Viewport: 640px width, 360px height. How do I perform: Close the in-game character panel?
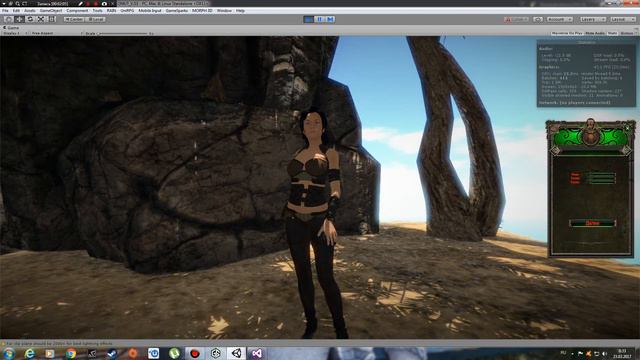click(x=628, y=128)
